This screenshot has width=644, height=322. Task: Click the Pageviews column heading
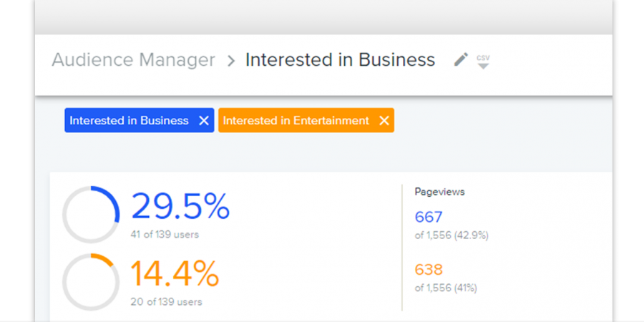(x=439, y=192)
